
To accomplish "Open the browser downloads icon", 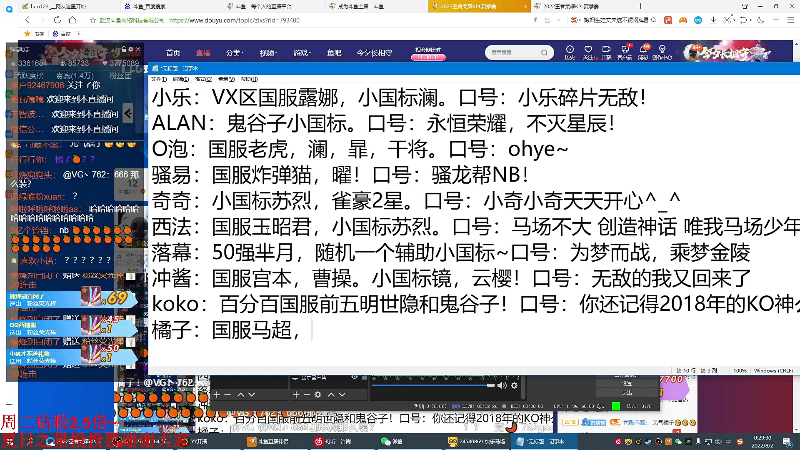I will point(713,20).
